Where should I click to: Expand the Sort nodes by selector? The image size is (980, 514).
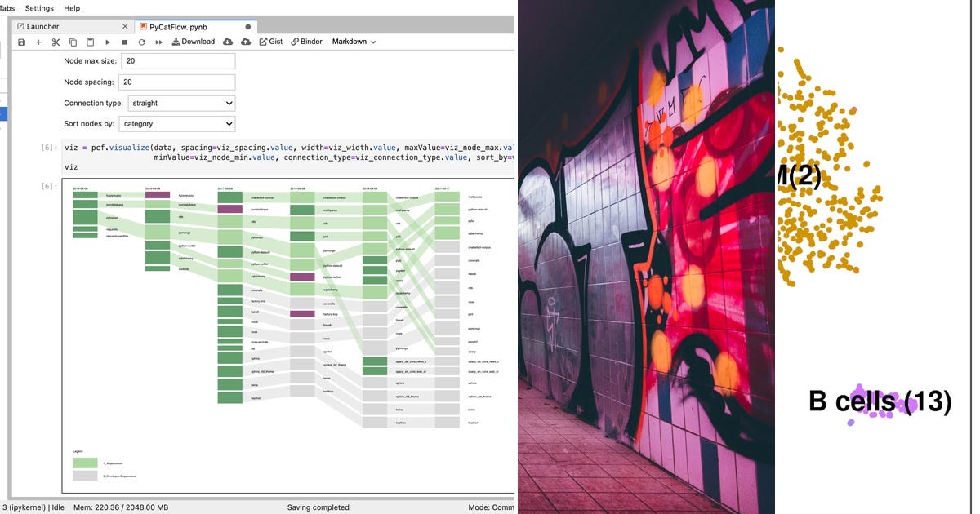point(177,123)
